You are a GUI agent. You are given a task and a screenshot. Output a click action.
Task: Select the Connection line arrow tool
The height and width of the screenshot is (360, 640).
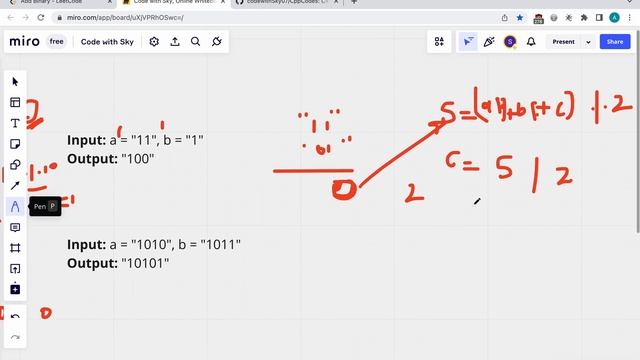[15, 186]
